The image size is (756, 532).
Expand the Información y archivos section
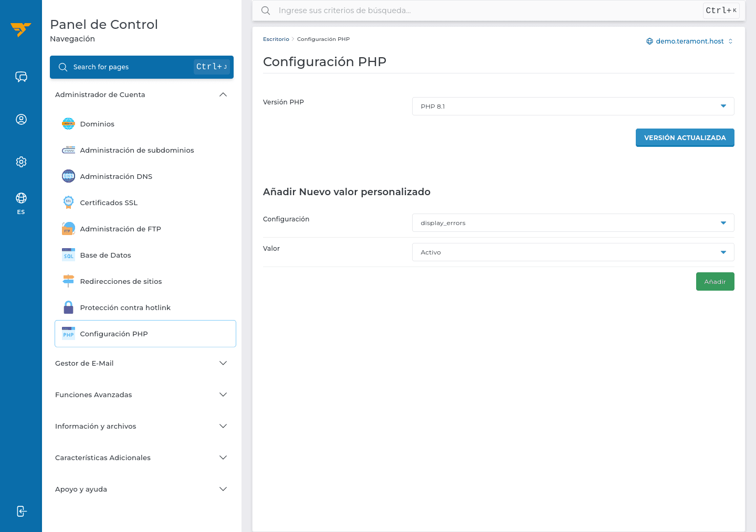(x=141, y=426)
